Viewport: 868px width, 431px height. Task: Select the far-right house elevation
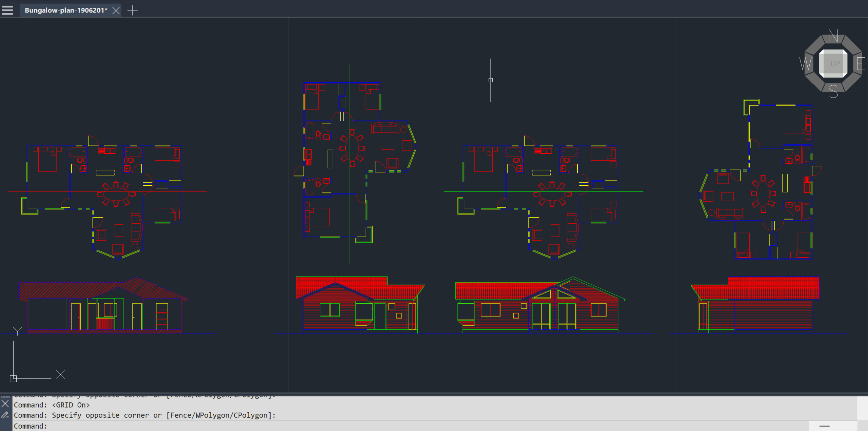[x=755, y=305]
